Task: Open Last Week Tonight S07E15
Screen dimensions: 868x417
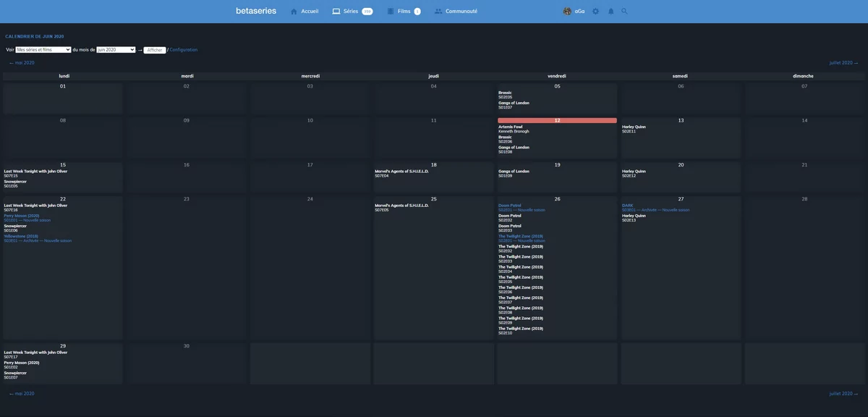Action: click(x=35, y=173)
